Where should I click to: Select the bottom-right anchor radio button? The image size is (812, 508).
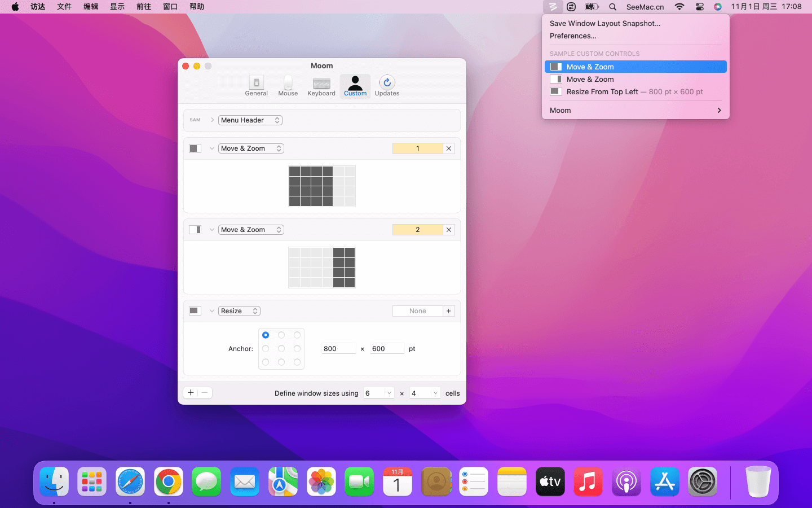tap(297, 362)
